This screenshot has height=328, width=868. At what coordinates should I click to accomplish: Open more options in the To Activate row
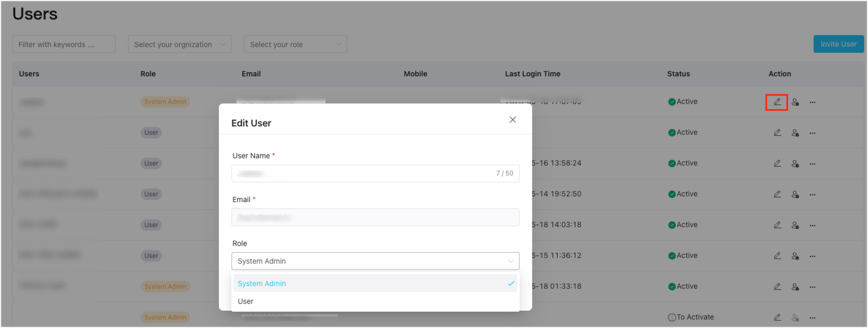[812, 318]
